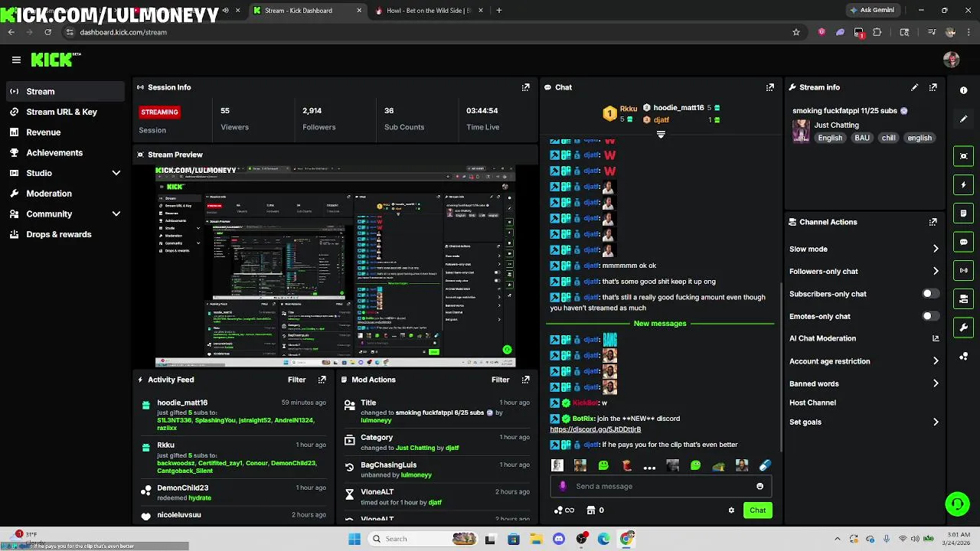
Task: Collapse the chat leaderboard arrow
Action: (661, 135)
